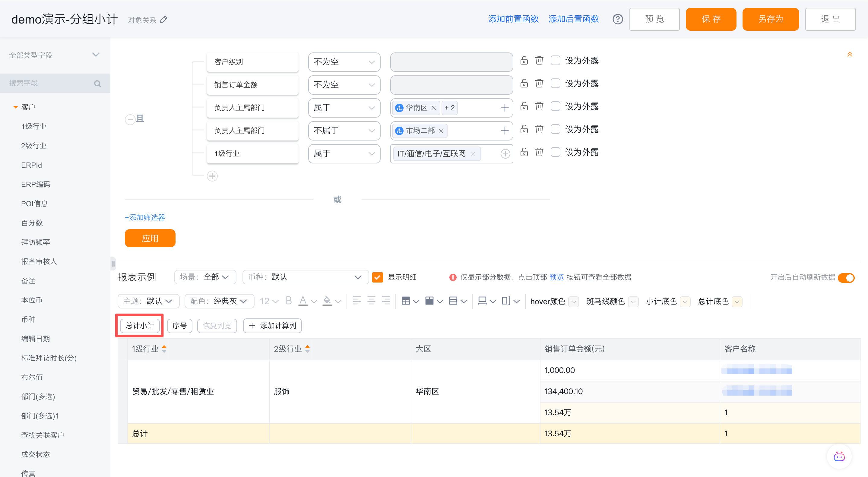The image size is (868, 477).
Task: Uncheck the 显示明细 checkbox
Action: 377,277
